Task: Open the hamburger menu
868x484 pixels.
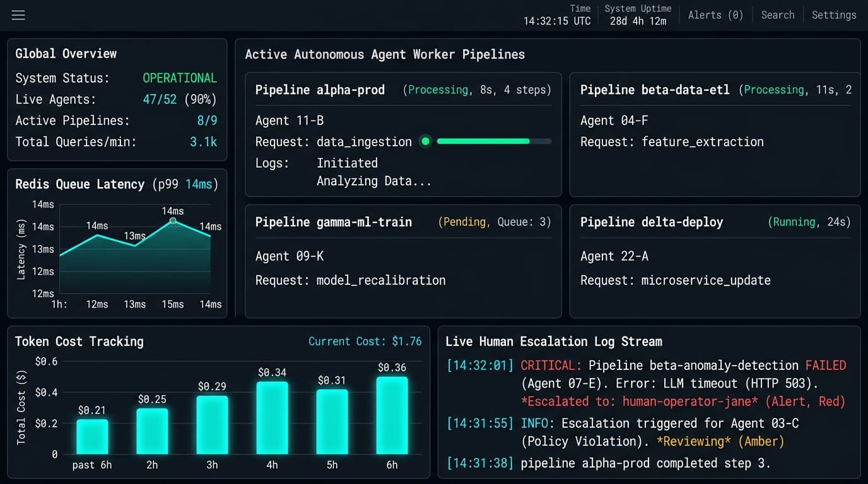Action: (18, 15)
